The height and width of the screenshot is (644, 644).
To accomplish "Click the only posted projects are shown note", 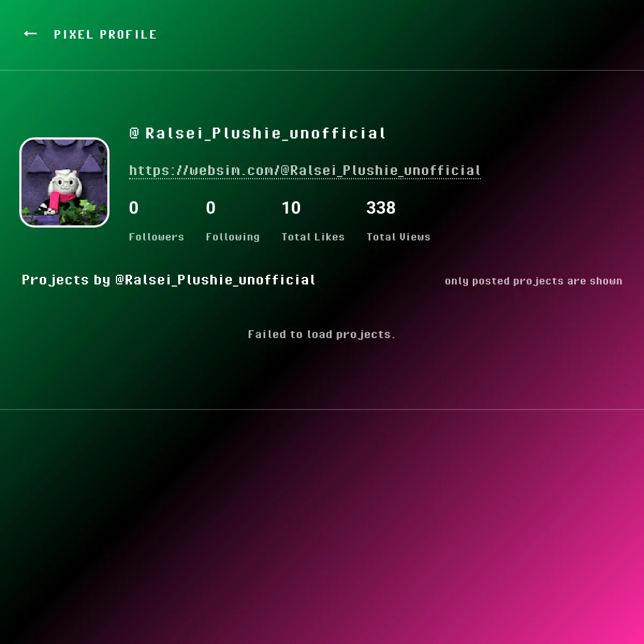I will (533, 281).
